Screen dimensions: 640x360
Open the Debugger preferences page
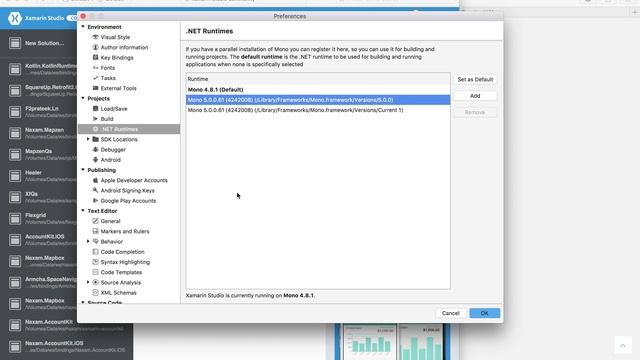point(113,149)
